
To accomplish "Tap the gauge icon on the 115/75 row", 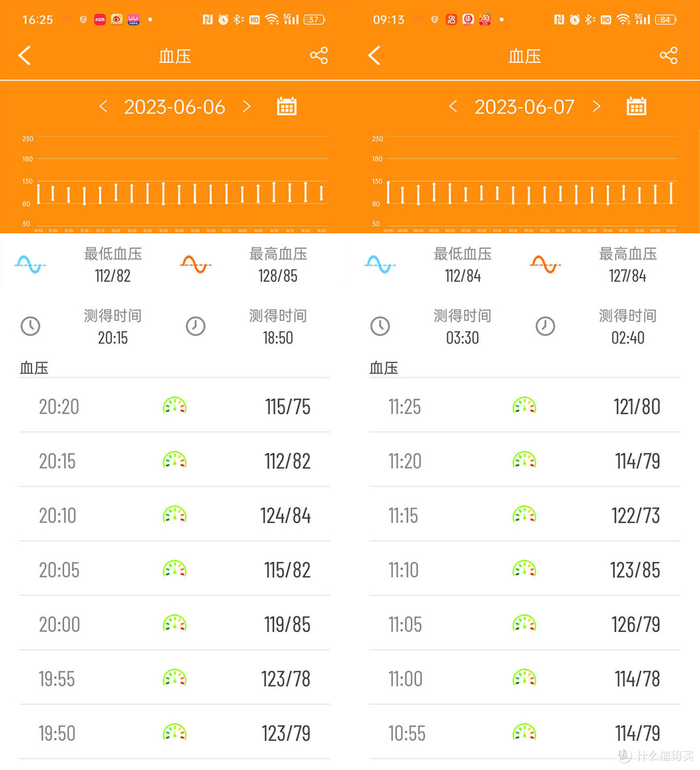I will [174, 406].
